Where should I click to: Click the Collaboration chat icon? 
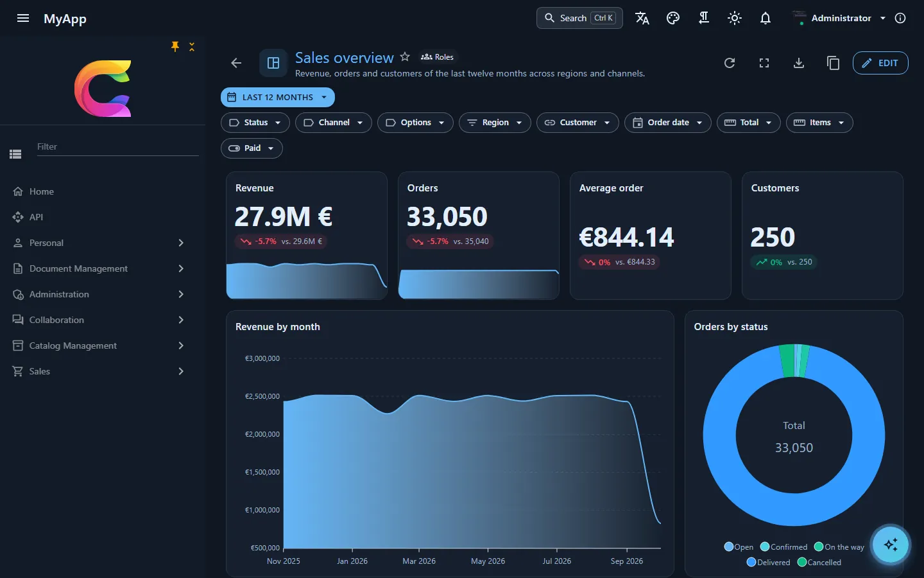[18, 320]
